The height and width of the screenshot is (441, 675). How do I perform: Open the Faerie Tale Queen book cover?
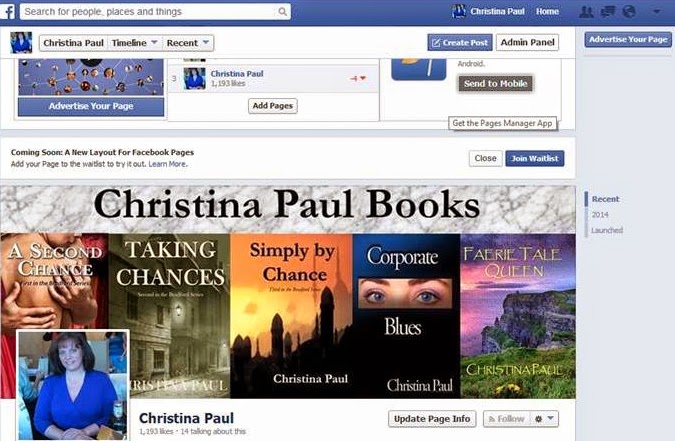[518, 316]
